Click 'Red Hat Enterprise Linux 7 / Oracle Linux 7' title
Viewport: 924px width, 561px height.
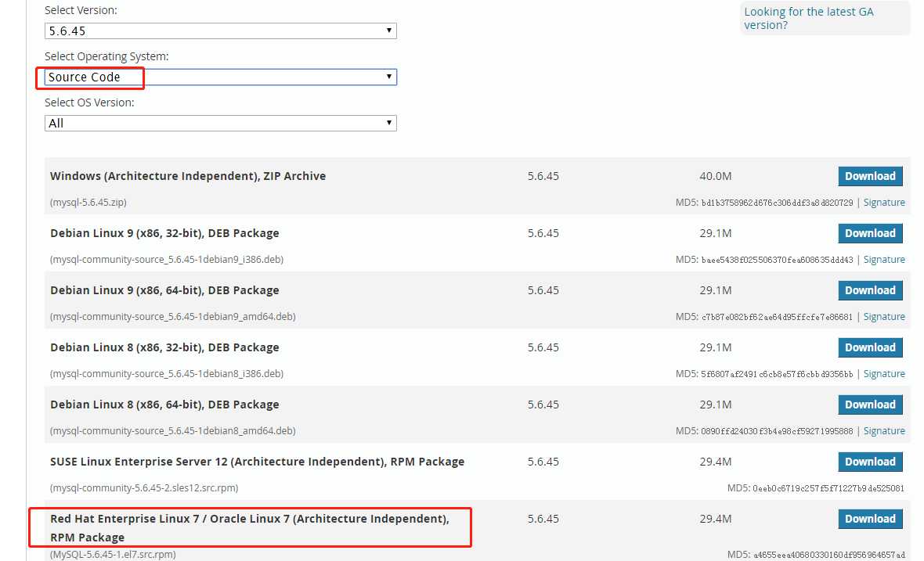250,528
